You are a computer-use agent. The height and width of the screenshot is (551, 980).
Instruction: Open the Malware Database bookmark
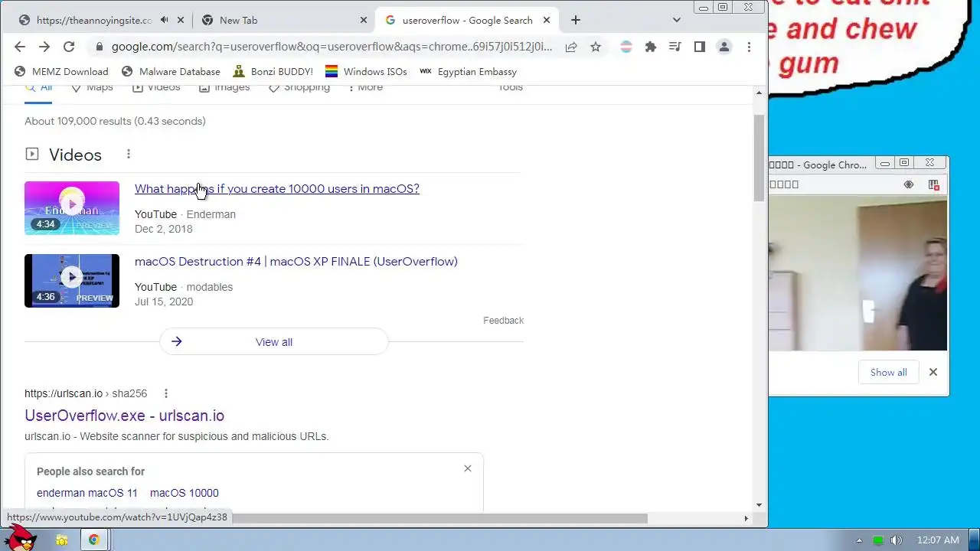pyautogui.click(x=171, y=71)
